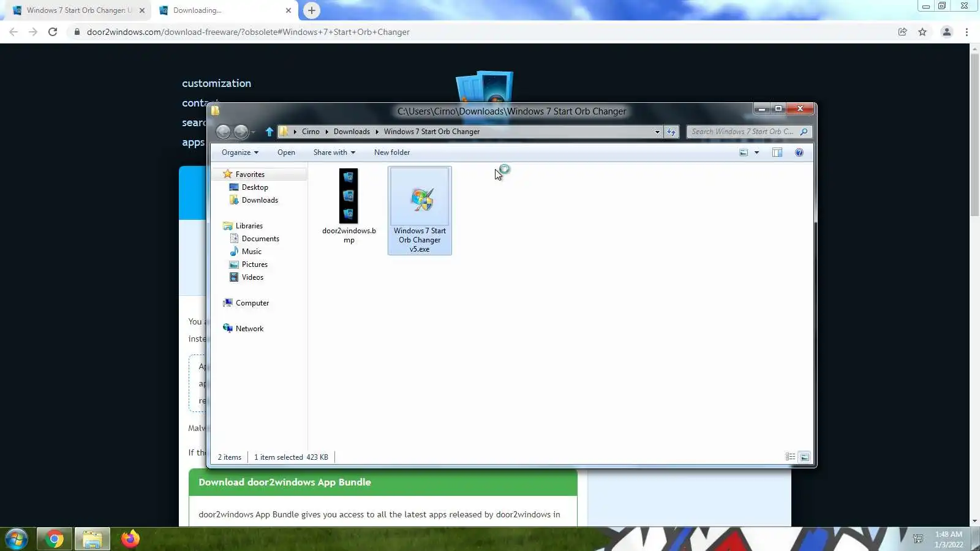Switch to Large icons view in status bar
Screen dimensions: 980x551
coord(805,457)
